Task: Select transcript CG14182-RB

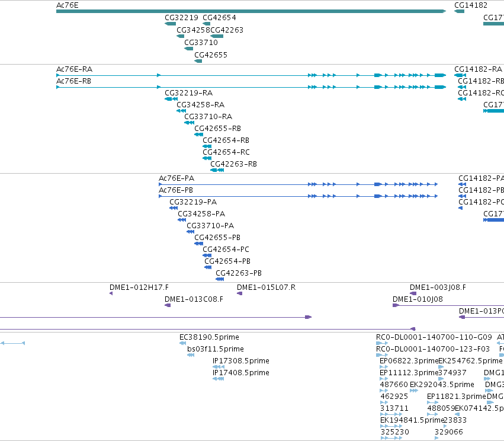Action: 462,87
